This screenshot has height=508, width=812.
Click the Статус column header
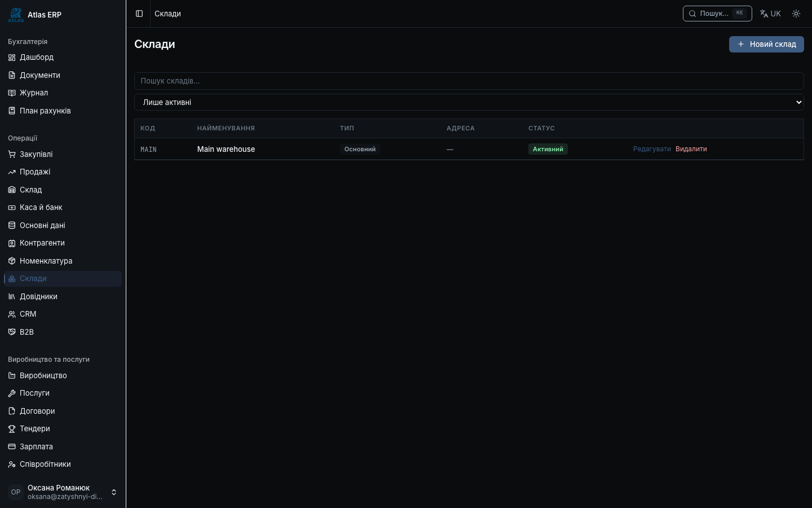click(x=541, y=128)
